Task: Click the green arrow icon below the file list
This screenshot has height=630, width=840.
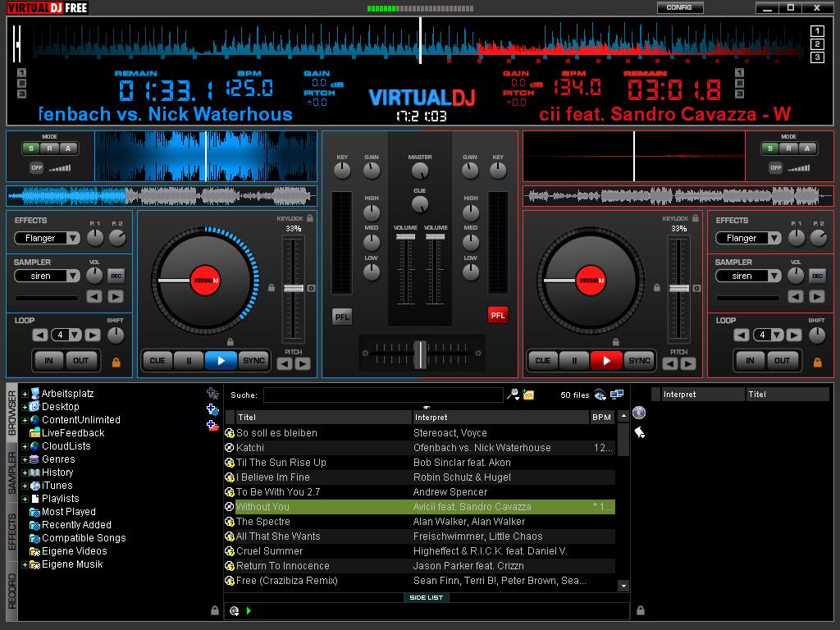Action: [x=249, y=610]
